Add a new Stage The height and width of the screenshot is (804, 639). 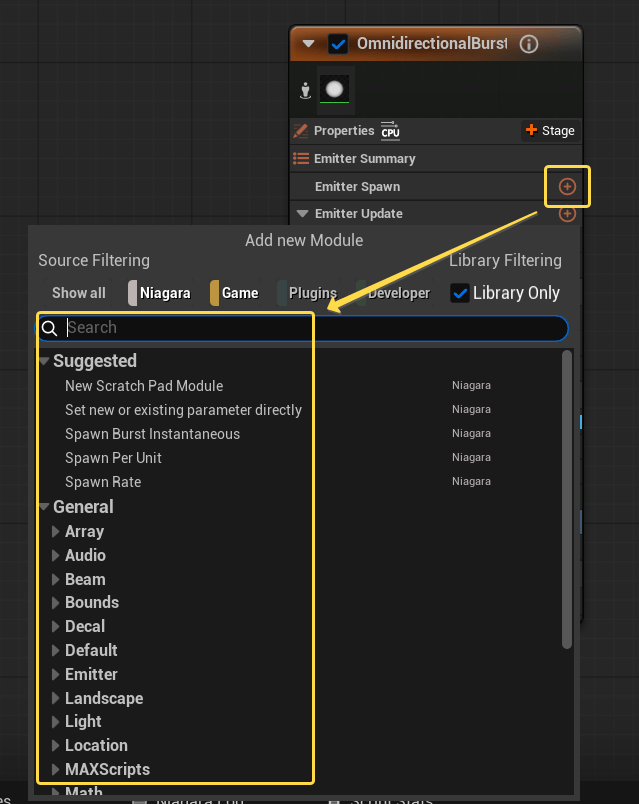coord(551,131)
